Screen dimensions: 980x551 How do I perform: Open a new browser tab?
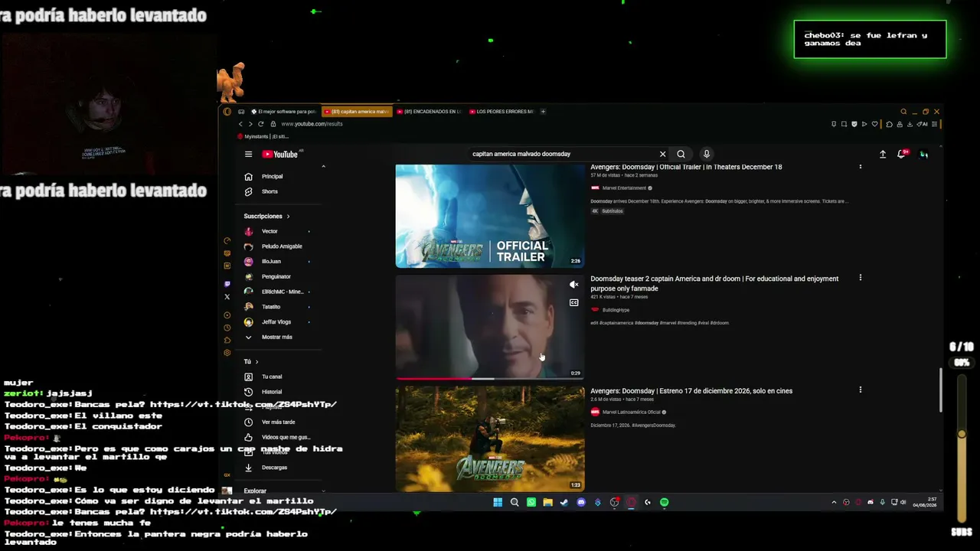(x=544, y=112)
